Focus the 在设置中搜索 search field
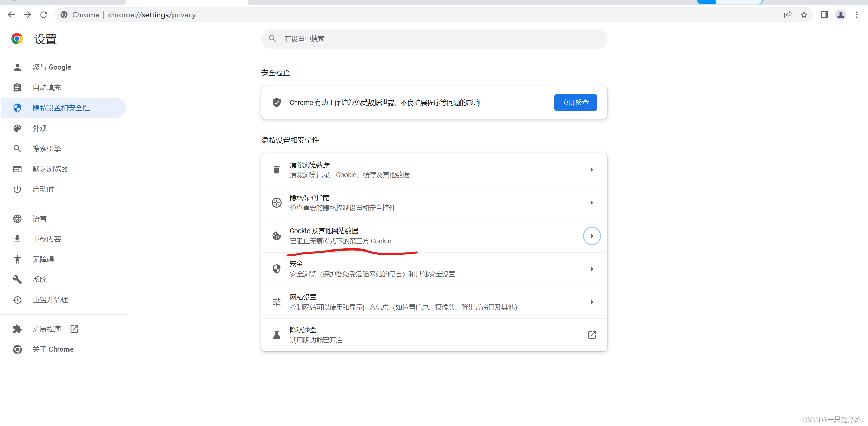Image resolution: width=868 pixels, height=426 pixels. [x=434, y=39]
